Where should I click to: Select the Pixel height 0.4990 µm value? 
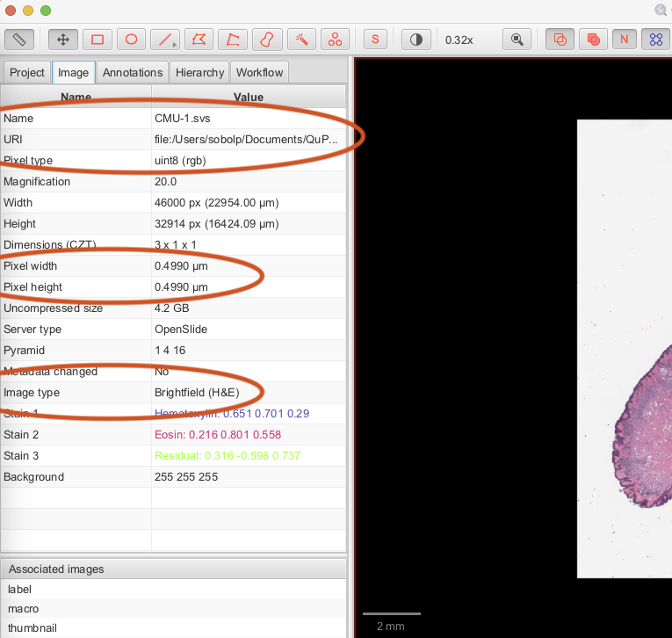tap(181, 286)
